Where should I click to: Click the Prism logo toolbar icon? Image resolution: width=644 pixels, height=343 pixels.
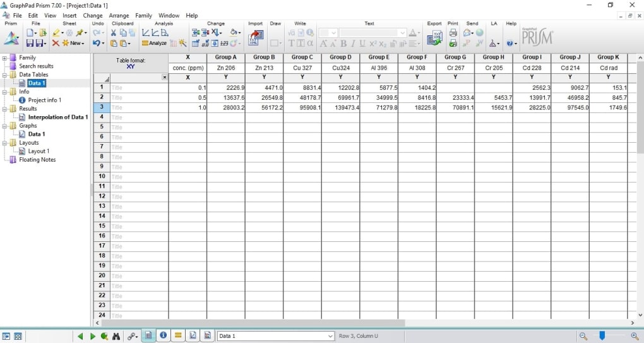(11, 38)
